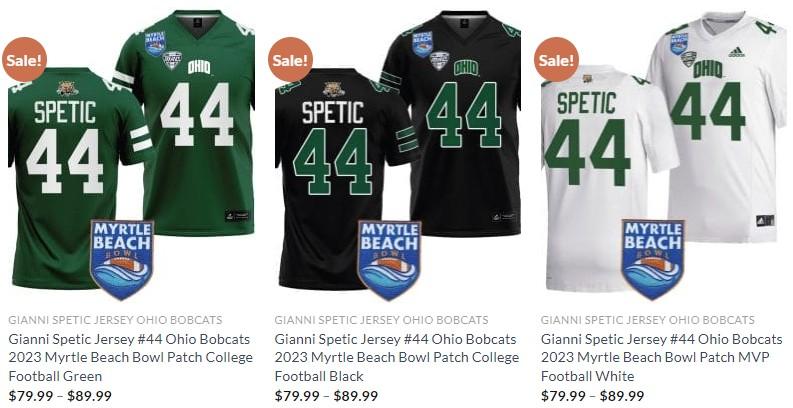Open the College Football Black jersey title link

click(397, 357)
